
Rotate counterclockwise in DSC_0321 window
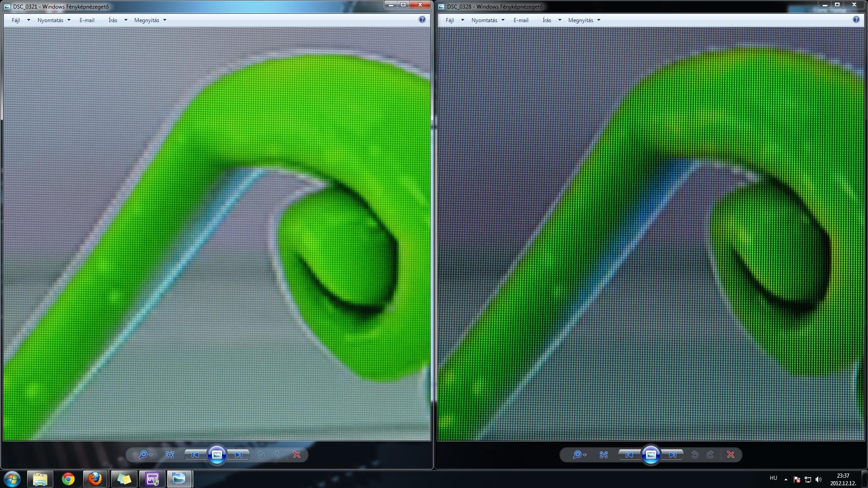click(x=261, y=455)
